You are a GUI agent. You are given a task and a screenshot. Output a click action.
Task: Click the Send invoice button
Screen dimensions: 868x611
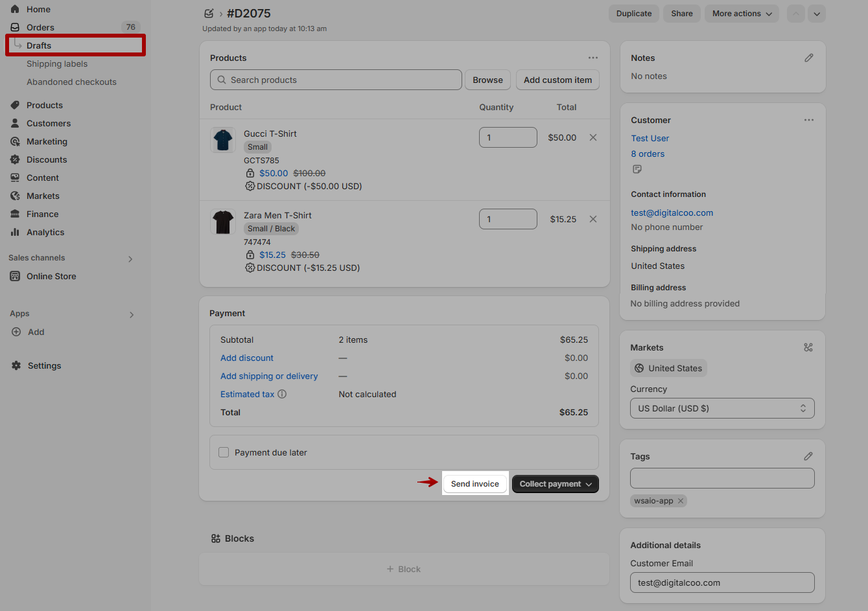click(x=475, y=484)
